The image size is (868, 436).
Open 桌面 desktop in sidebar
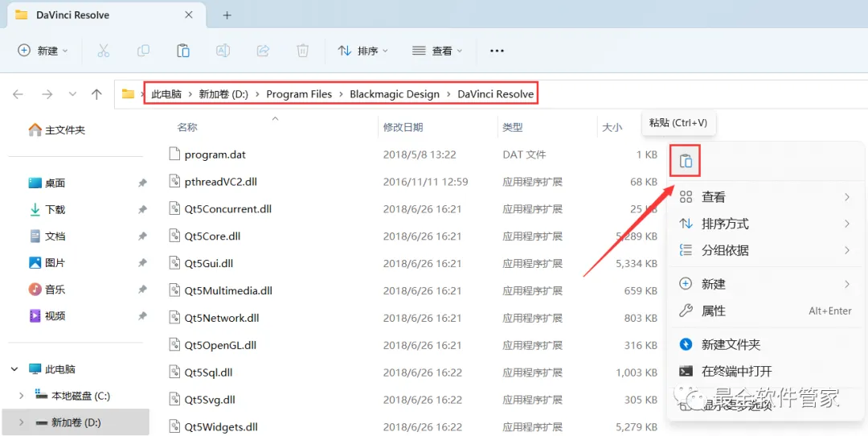tap(47, 183)
